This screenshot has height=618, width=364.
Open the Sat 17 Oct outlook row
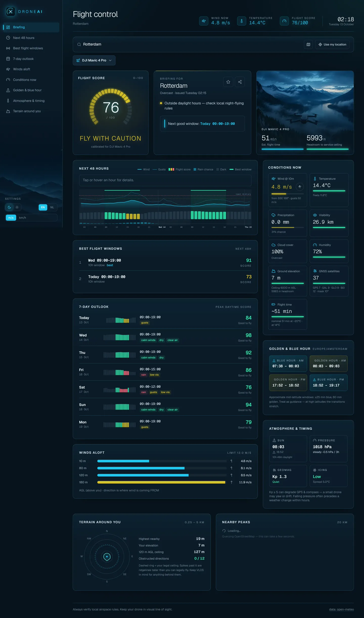click(165, 390)
